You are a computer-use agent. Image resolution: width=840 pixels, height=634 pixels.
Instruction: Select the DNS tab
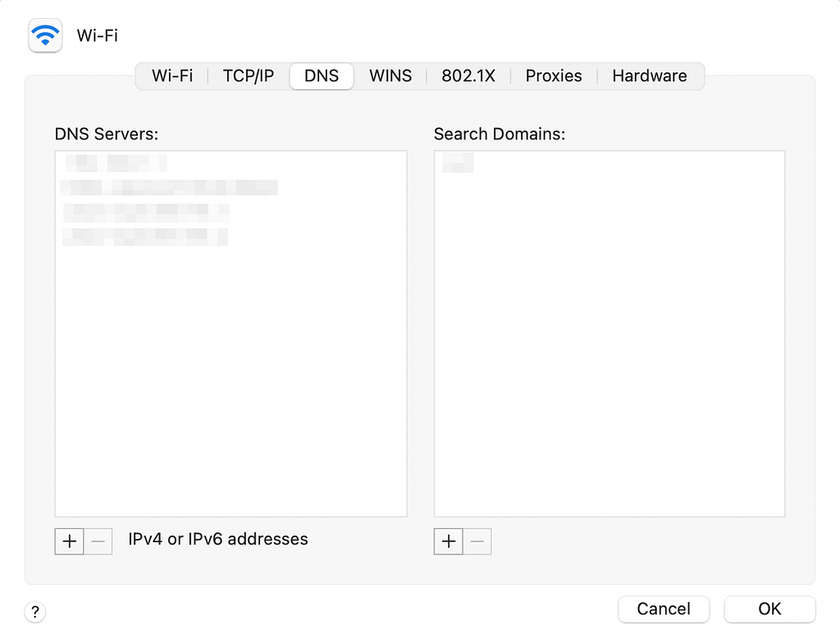coord(322,76)
